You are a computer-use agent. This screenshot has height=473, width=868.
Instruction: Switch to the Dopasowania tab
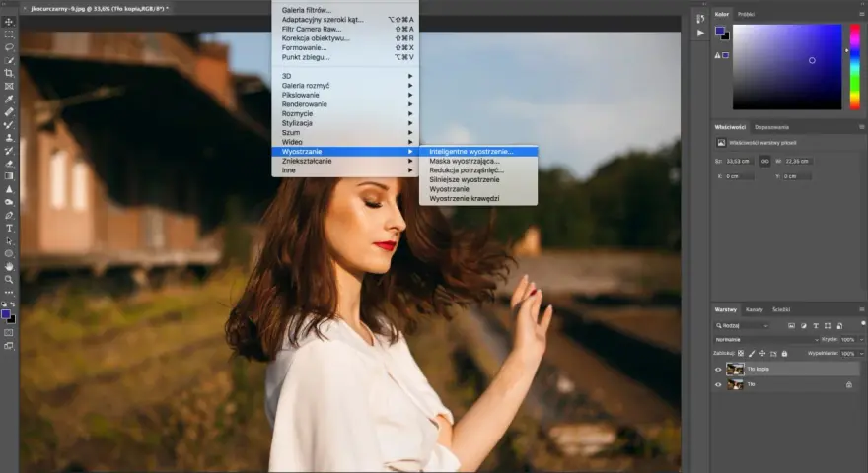(x=771, y=127)
